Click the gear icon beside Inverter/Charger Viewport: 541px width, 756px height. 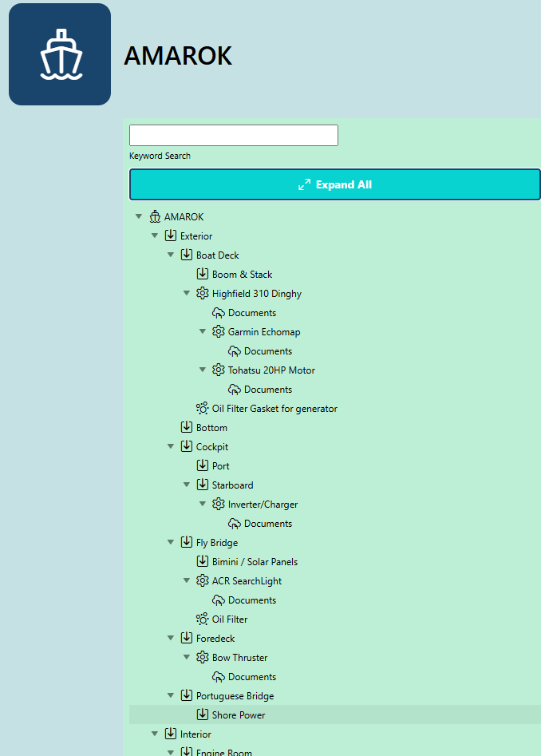pyautogui.click(x=219, y=505)
